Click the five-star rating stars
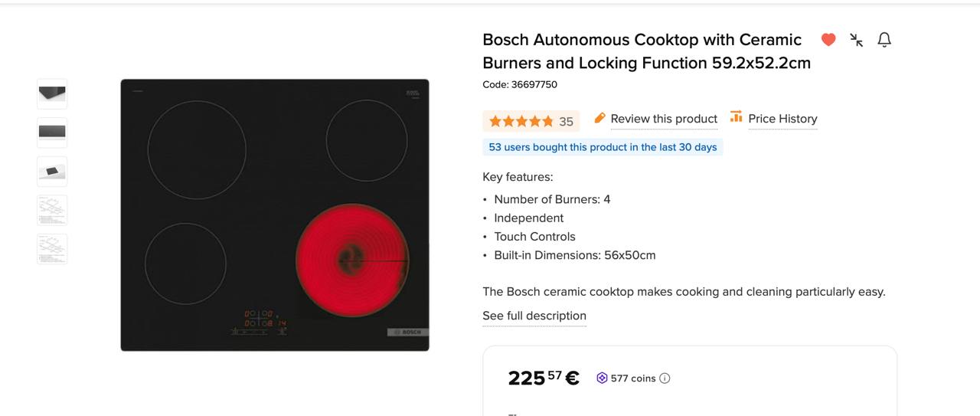The image size is (980, 416). (x=521, y=121)
